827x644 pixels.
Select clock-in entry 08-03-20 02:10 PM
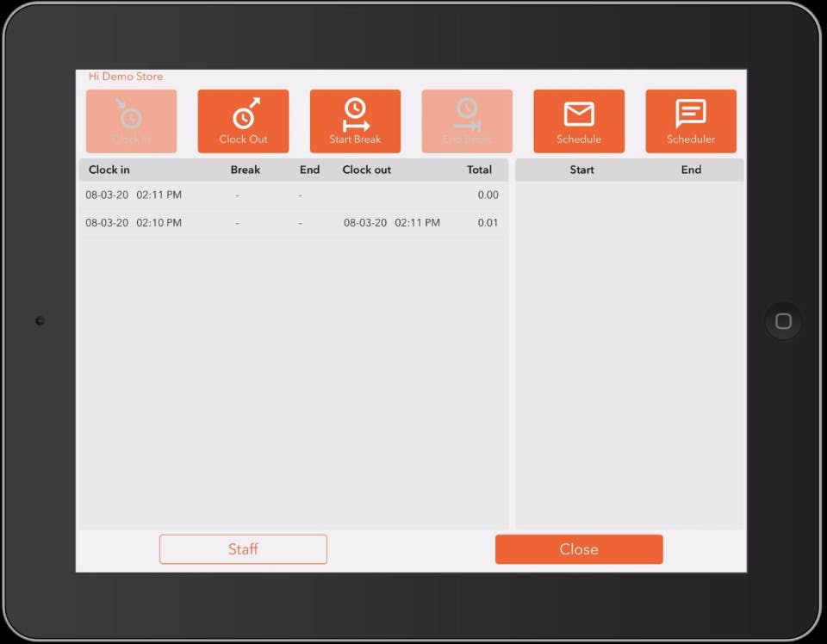(134, 223)
